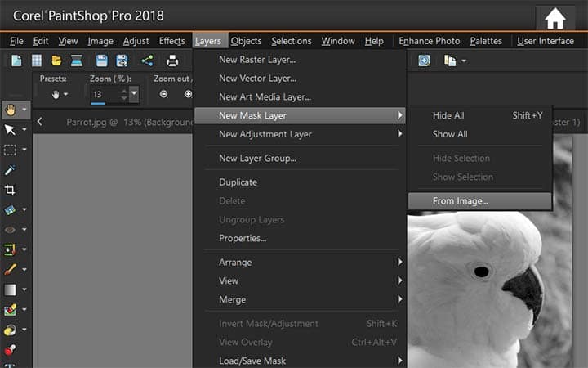Open the Merge submenu
The width and height of the screenshot is (588, 368).
pos(300,299)
